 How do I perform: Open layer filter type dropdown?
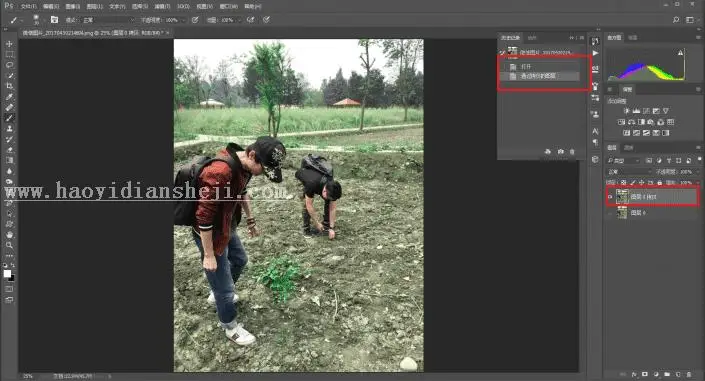pyautogui.click(x=624, y=161)
